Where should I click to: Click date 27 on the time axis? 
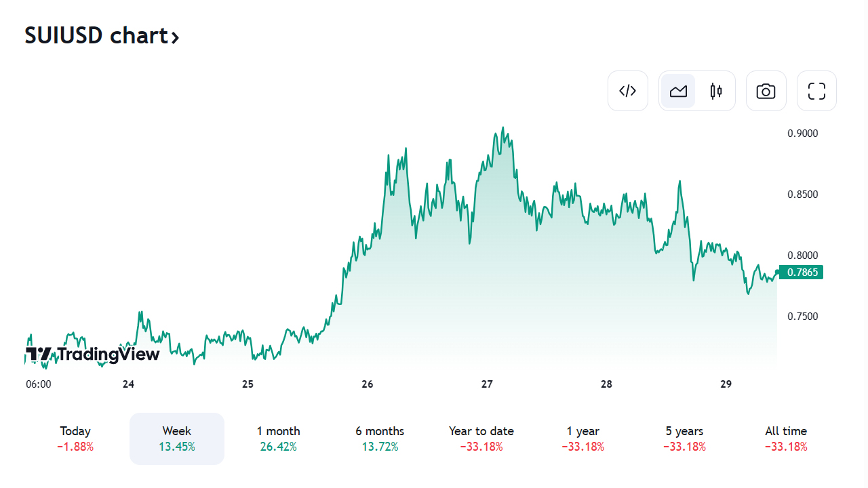point(487,384)
